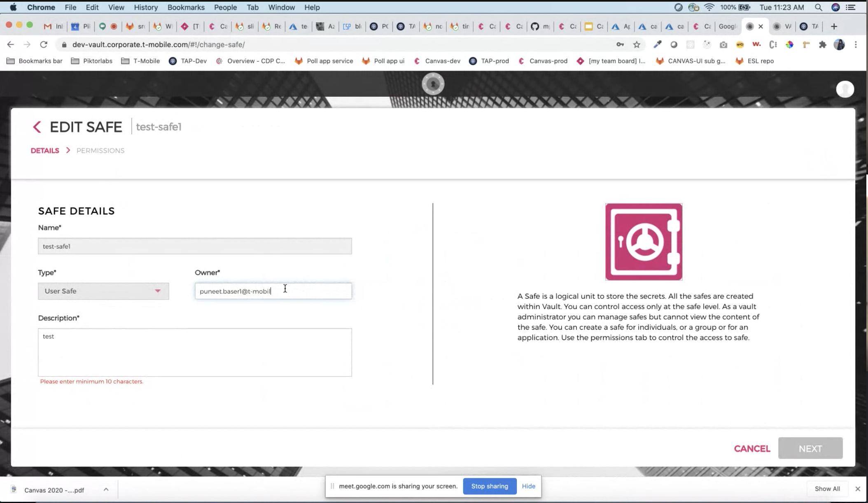
Task: Open the History menu
Action: [146, 7]
